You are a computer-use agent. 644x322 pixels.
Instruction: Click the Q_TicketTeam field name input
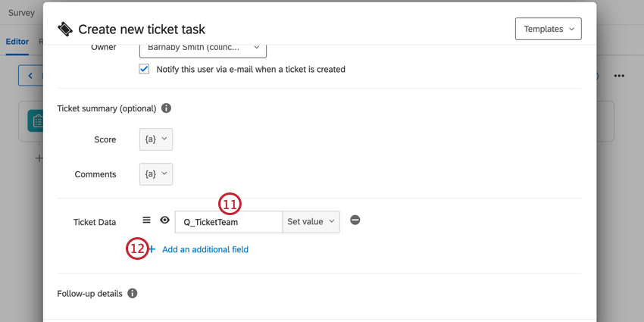tap(229, 222)
